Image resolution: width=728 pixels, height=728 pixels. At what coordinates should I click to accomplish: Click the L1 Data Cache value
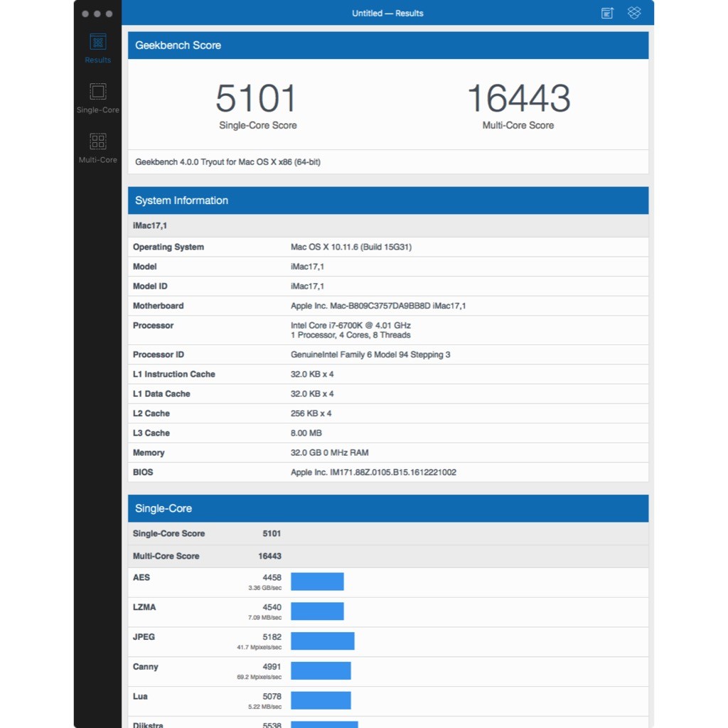312,394
